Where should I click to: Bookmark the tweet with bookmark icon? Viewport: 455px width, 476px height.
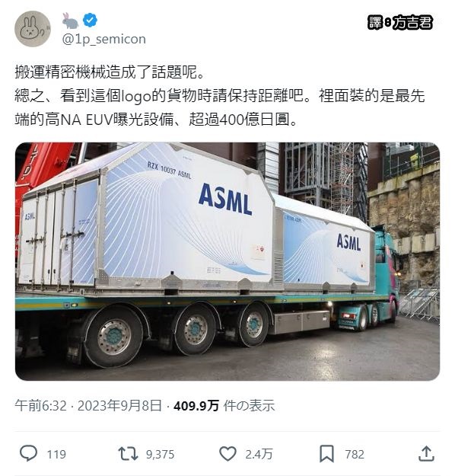pyautogui.click(x=326, y=454)
